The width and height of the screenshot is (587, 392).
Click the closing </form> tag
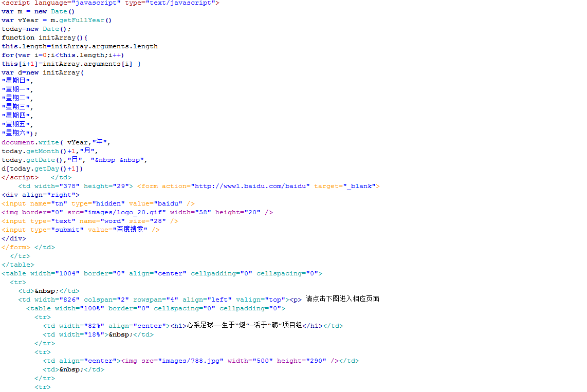16,247
